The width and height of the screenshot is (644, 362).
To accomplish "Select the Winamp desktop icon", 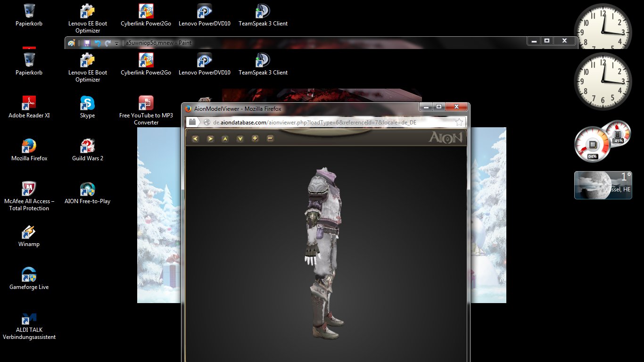I will 29,235.
